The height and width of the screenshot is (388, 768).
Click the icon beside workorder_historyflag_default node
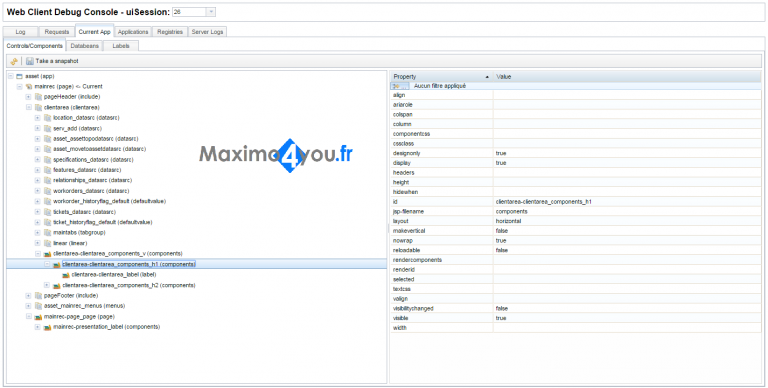point(48,201)
